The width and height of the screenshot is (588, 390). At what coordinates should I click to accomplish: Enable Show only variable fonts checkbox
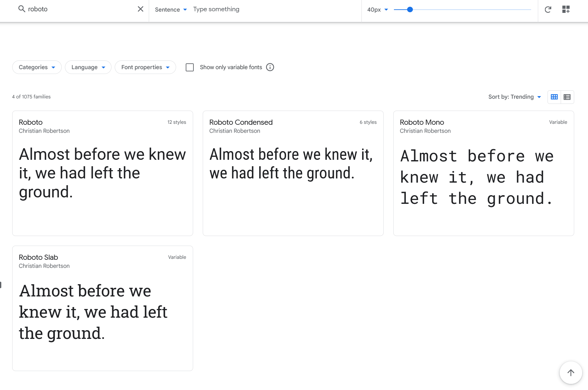tap(190, 67)
